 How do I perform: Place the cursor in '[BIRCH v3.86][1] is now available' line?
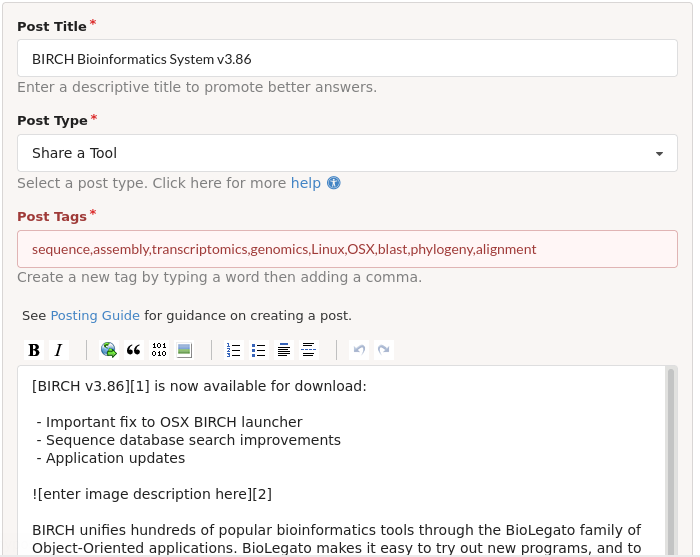[x=199, y=386]
